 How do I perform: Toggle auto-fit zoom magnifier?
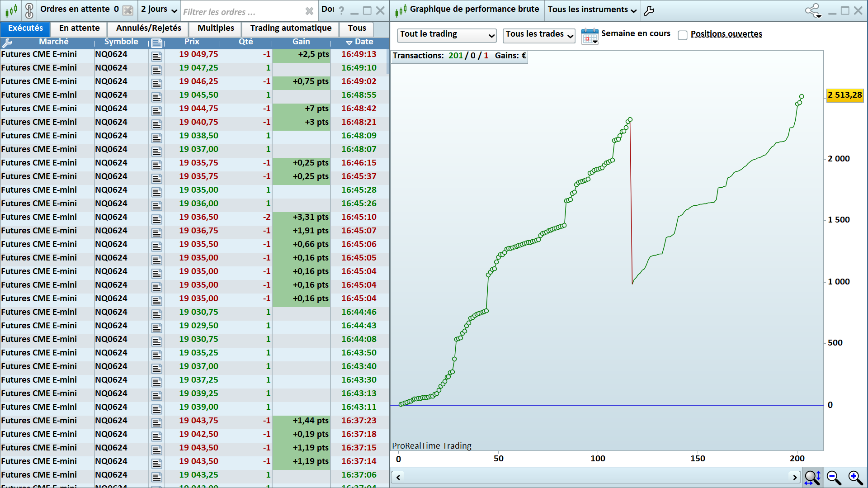812,478
